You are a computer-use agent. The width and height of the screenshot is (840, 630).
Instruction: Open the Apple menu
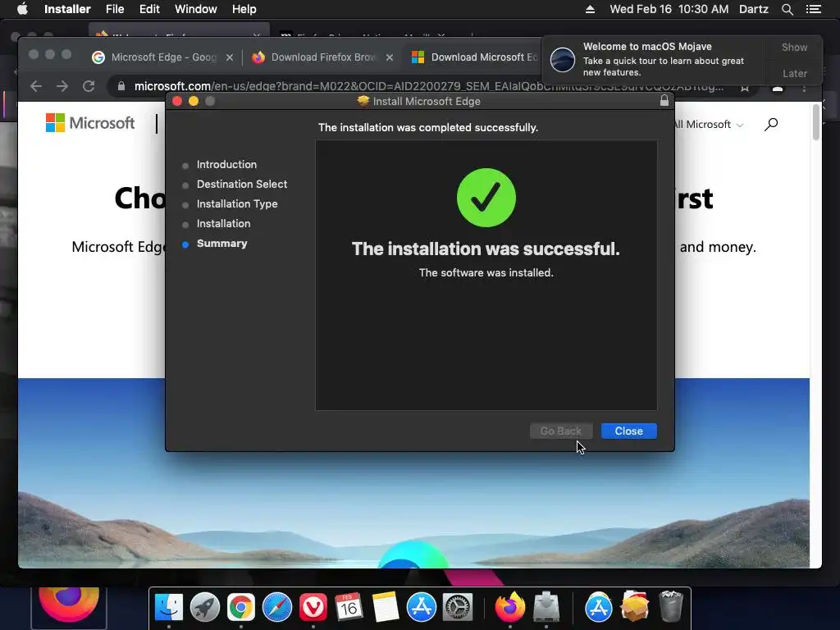click(x=22, y=9)
